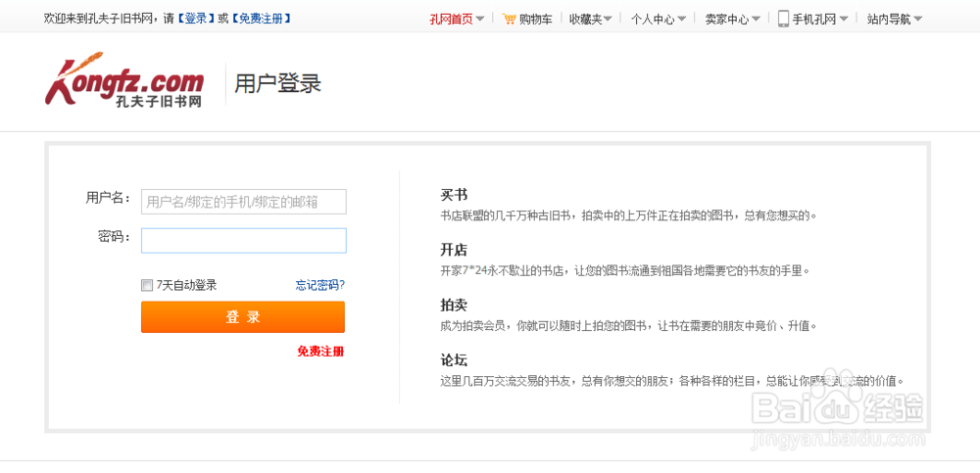Focus the 用户名 input field
This screenshot has height=473, width=980.
(244, 202)
